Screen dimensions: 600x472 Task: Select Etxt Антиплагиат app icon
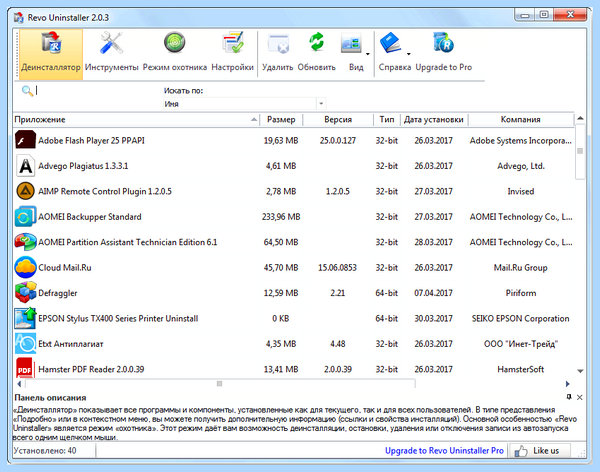tap(25, 344)
